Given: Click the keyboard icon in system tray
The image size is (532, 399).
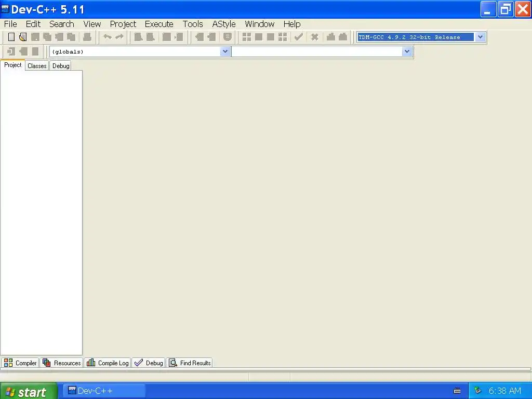Looking at the screenshot, I should coord(457,391).
